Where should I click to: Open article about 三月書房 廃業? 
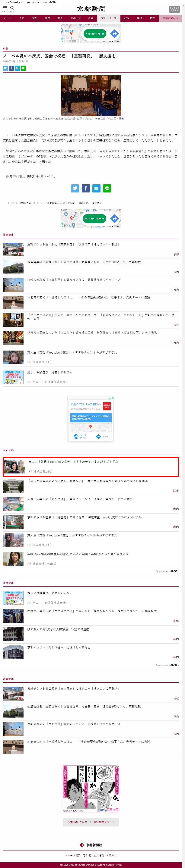point(91,522)
